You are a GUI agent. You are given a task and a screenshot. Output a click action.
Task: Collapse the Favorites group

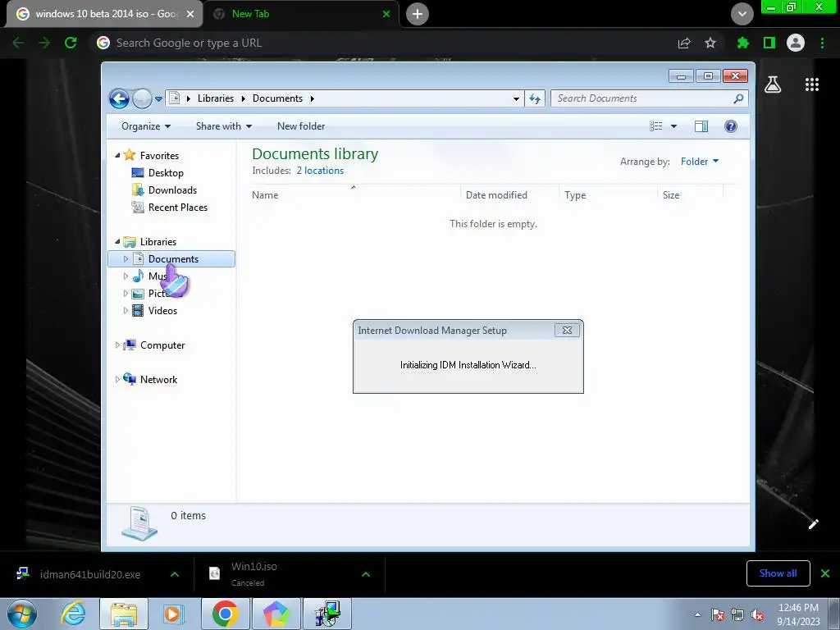pyautogui.click(x=117, y=155)
